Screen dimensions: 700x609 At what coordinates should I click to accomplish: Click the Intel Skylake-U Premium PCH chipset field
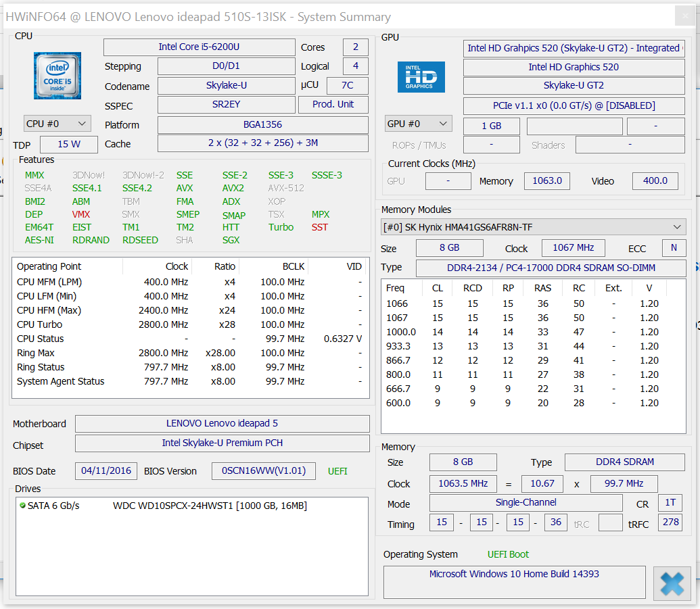point(222,443)
